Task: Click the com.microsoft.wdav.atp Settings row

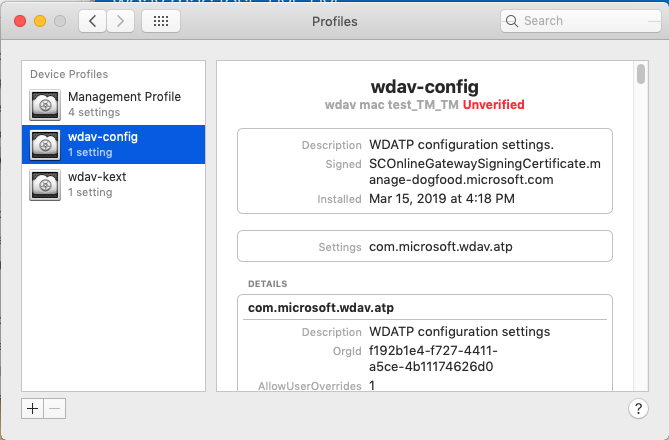Action: [425, 246]
